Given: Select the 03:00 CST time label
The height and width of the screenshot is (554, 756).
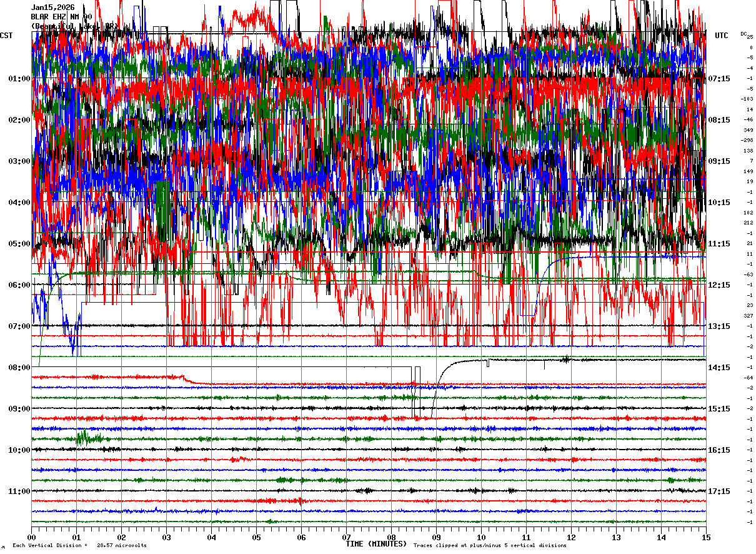Looking at the screenshot, I should [x=20, y=161].
